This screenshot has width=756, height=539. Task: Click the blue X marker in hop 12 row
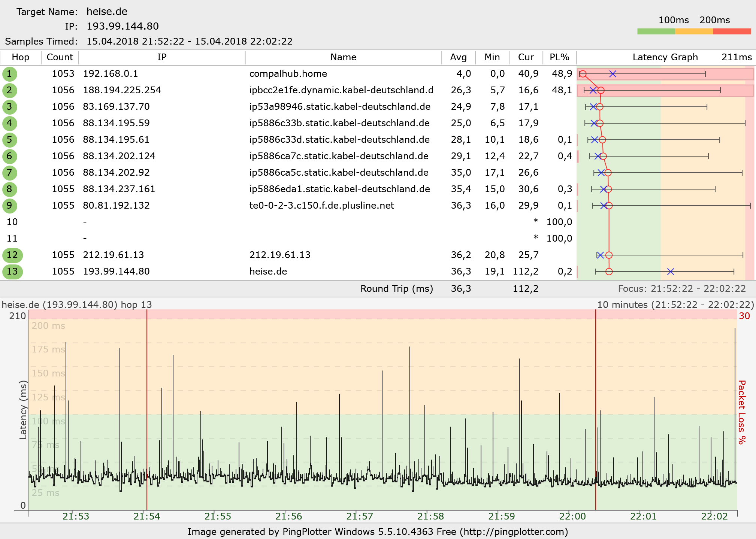click(x=600, y=255)
